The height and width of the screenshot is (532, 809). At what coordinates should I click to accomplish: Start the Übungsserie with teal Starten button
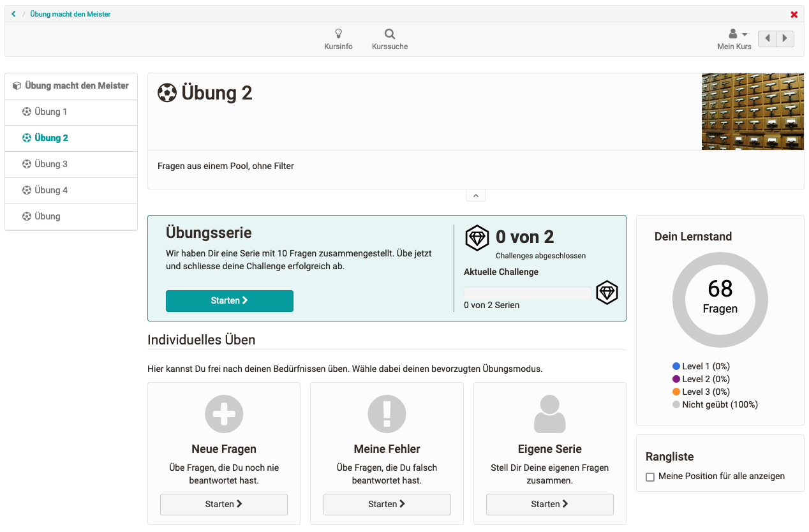[x=230, y=300]
